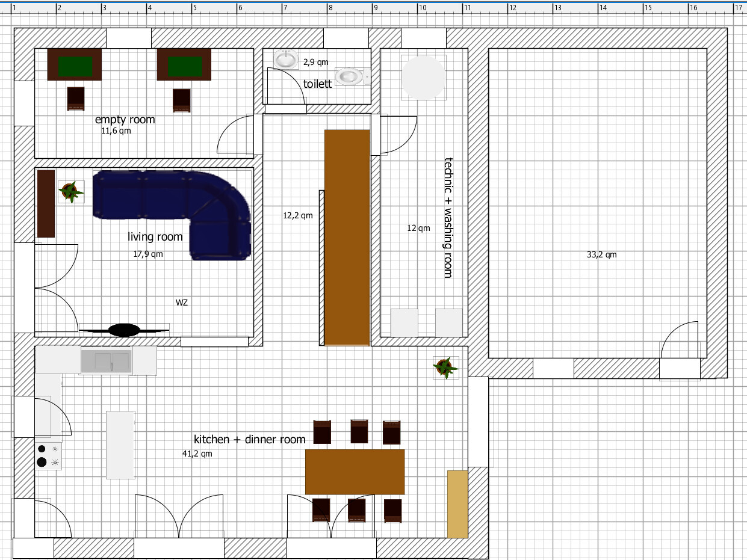
Task: Click the dark brown shelf beside living room plant
Action: click(x=46, y=203)
